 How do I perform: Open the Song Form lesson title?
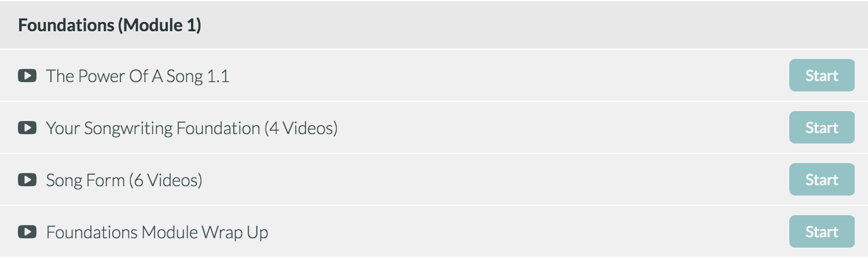[x=124, y=180]
